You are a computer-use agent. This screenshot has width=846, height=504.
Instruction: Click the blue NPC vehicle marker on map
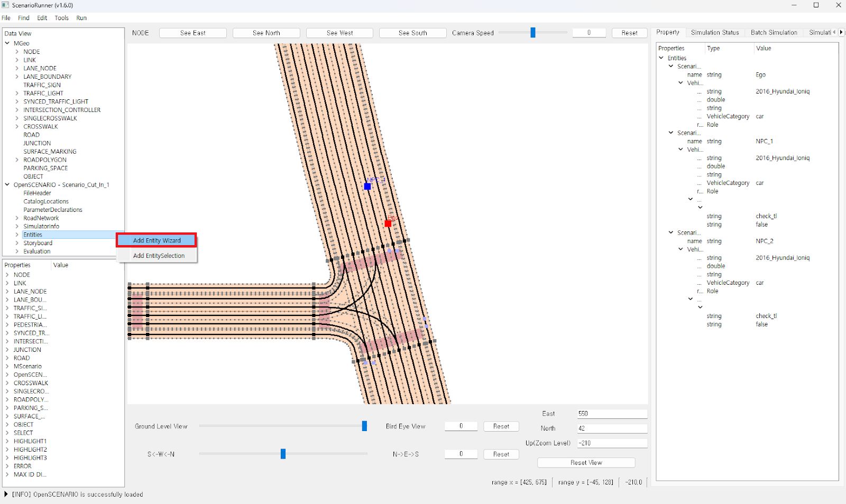(367, 186)
